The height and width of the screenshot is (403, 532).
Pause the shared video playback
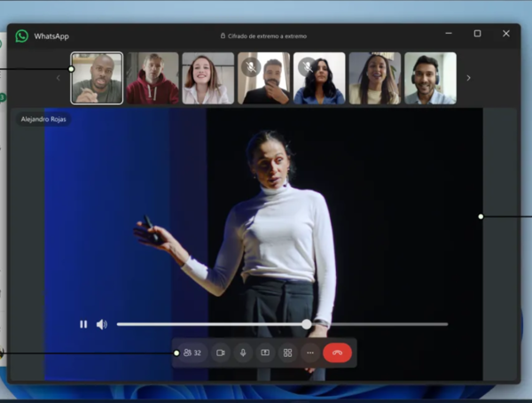click(83, 324)
